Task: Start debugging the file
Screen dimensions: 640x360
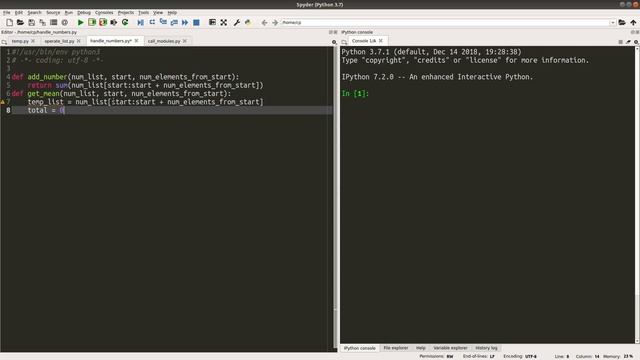Action: pos(140,22)
